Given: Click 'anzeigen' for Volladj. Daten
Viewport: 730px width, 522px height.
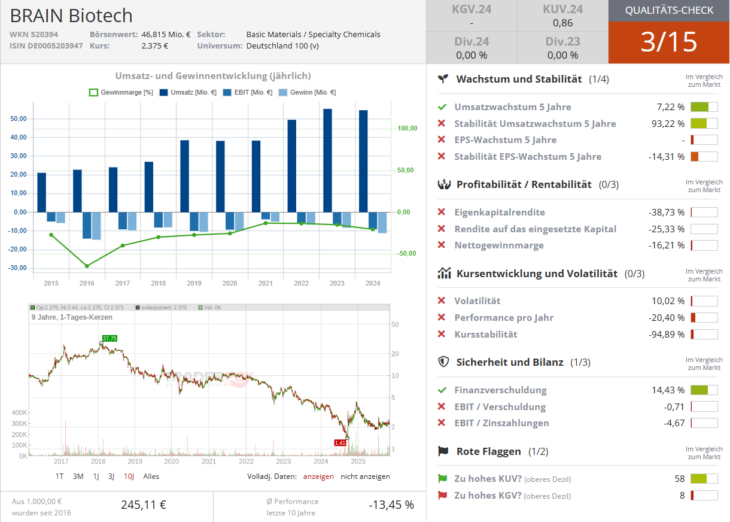Looking at the screenshot, I should [318, 476].
